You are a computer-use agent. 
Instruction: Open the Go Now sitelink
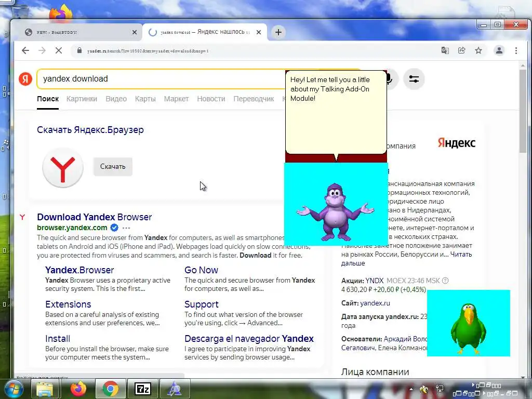(x=201, y=270)
